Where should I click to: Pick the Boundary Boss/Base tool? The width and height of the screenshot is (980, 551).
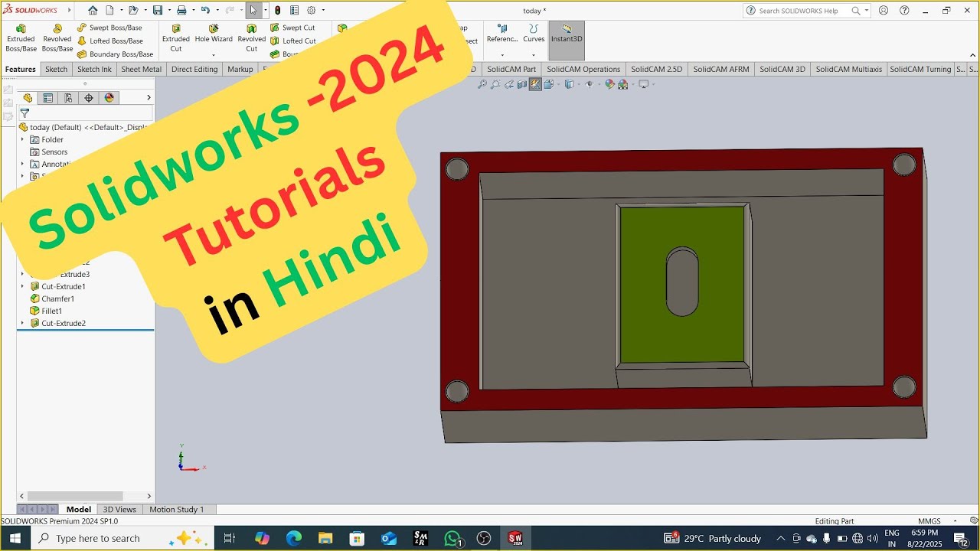(116, 54)
